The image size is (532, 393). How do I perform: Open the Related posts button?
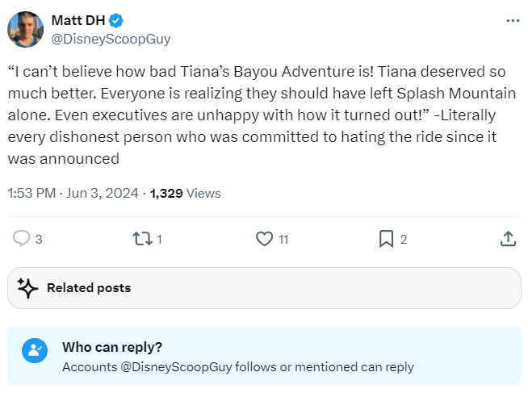click(264, 288)
